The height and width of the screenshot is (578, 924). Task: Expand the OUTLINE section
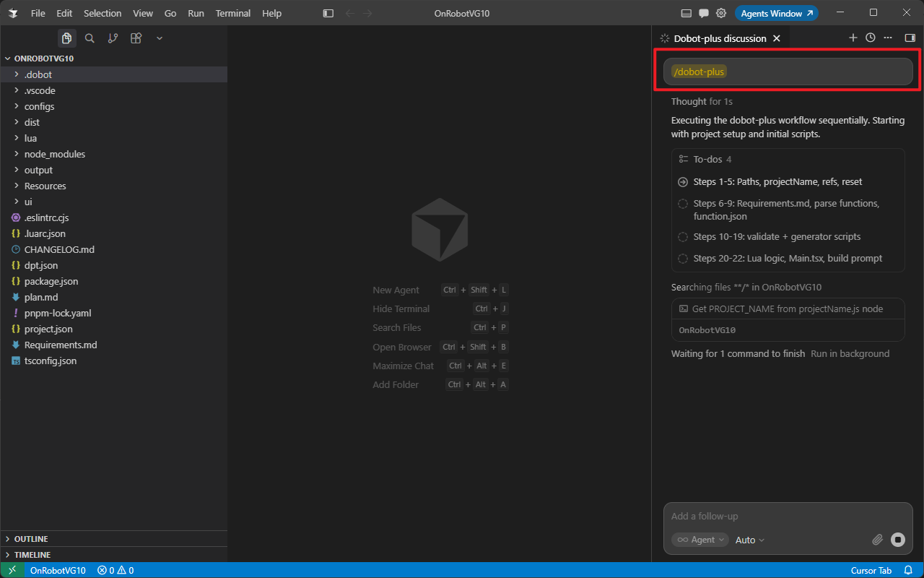(113, 539)
